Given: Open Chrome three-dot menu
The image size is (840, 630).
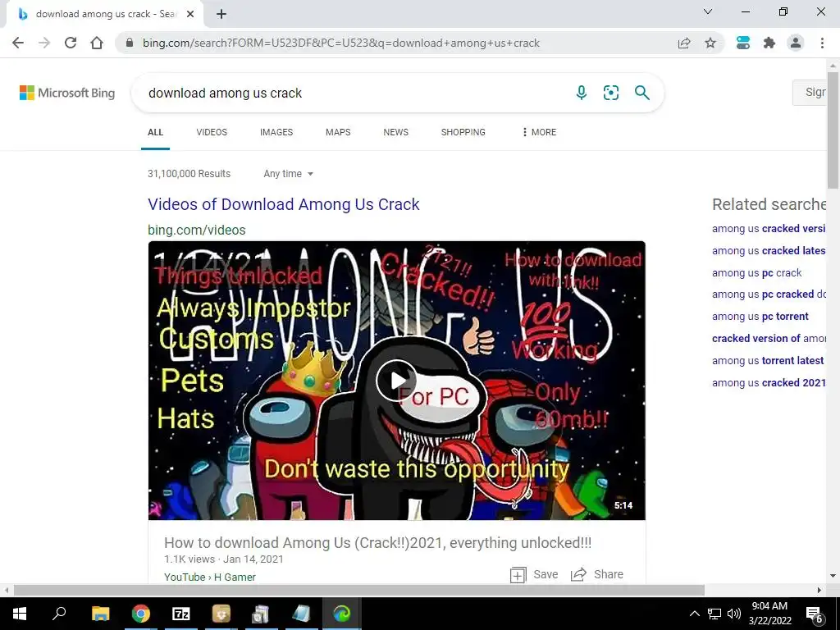Looking at the screenshot, I should click(822, 43).
